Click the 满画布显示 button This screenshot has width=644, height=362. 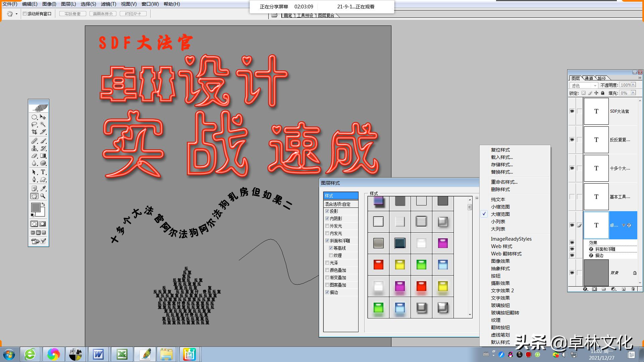click(103, 14)
